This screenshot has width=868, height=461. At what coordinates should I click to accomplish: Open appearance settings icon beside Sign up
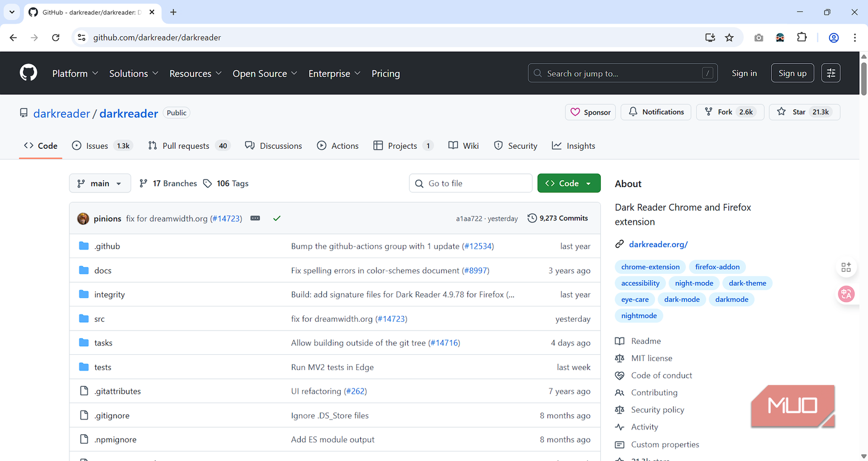pyautogui.click(x=831, y=73)
